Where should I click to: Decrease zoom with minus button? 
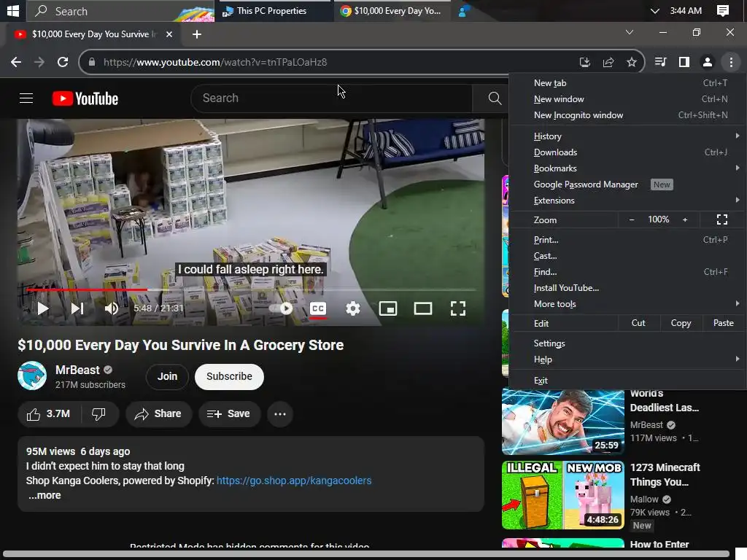(632, 219)
